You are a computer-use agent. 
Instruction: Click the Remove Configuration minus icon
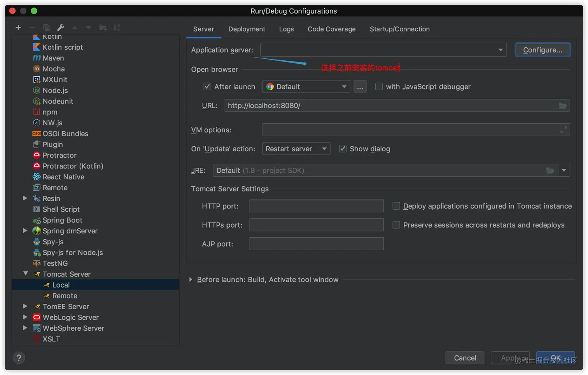32,28
